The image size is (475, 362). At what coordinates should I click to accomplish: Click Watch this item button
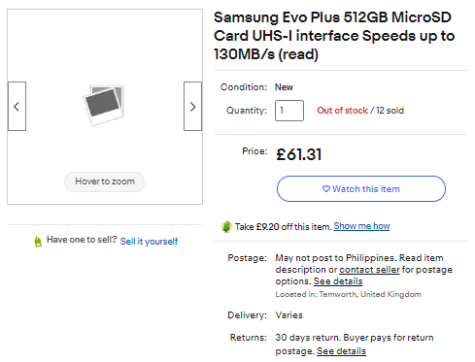pos(361,189)
